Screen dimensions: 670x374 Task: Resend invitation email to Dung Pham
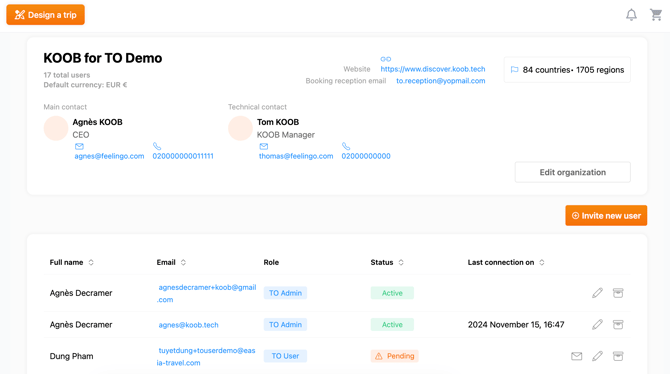(x=576, y=356)
